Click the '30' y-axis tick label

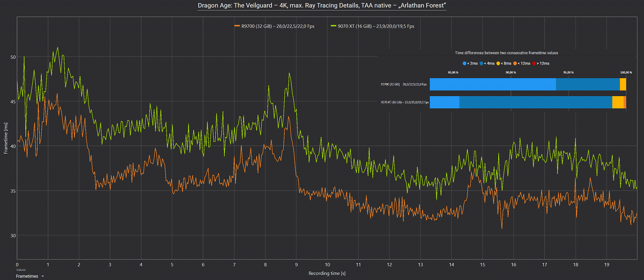[13, 236]
